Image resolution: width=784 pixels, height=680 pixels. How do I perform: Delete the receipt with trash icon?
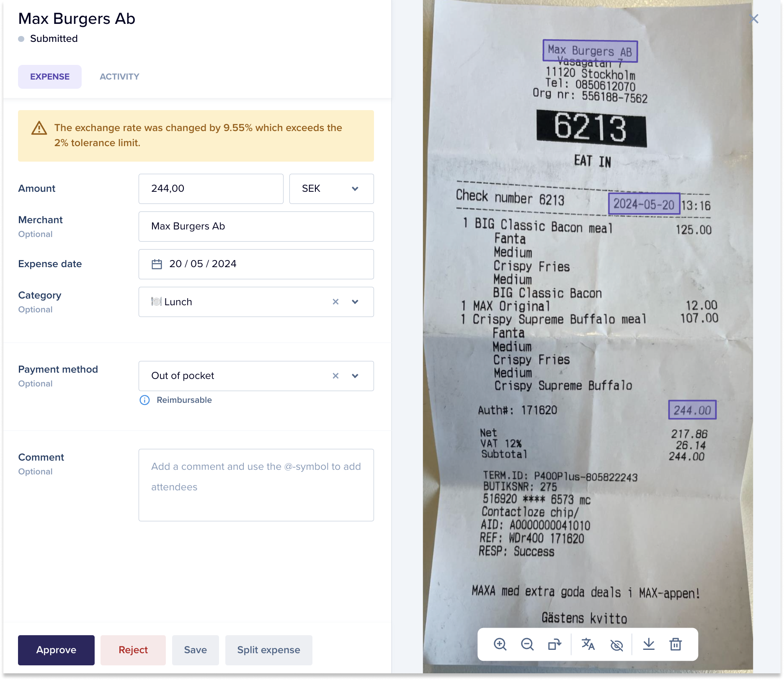click(x=676, y=644)
